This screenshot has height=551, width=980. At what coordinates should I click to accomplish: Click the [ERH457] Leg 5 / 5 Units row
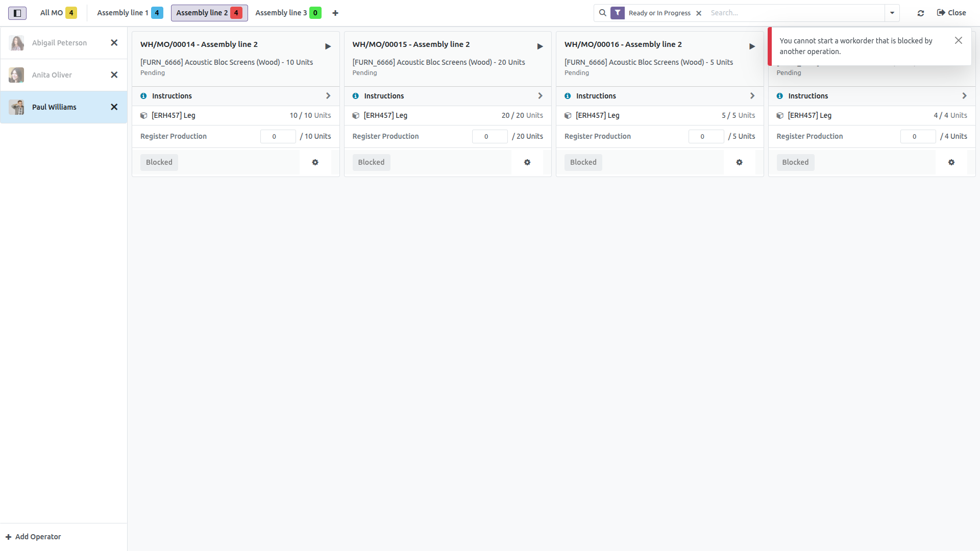pyautogui.click(x=660, y=116)
